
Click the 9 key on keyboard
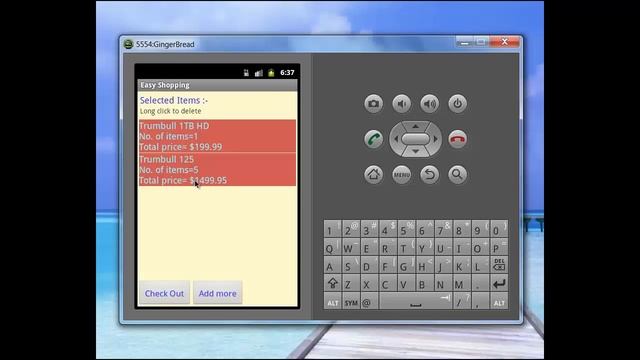point(480,229)
